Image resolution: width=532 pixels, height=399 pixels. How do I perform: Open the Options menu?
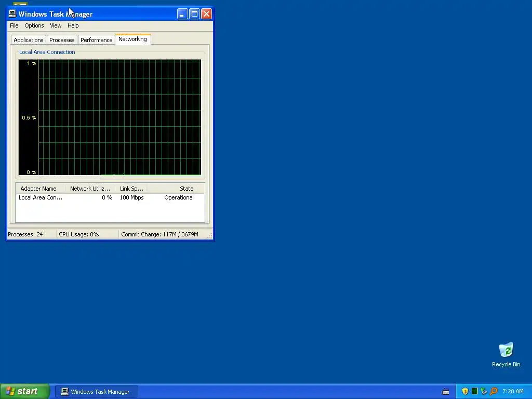(34, 25)
